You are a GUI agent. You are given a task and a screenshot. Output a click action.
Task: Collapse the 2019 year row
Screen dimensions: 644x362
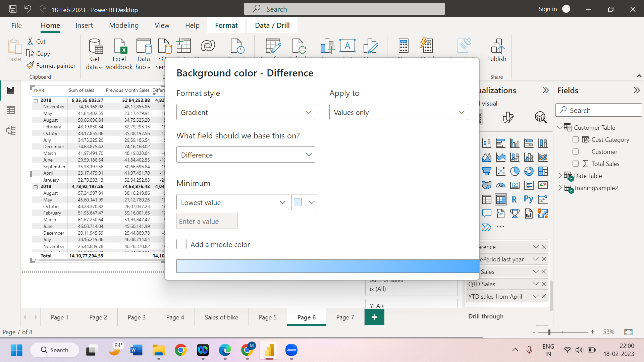click(x=36, y=187)
